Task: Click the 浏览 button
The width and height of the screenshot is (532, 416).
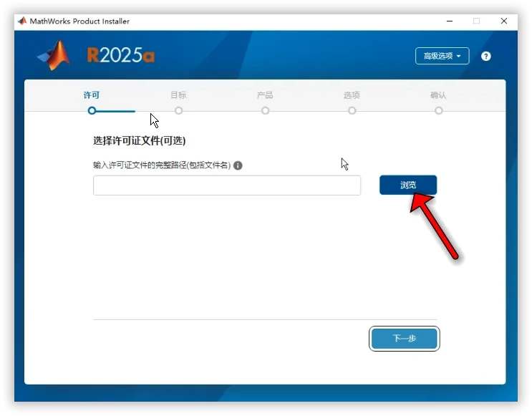Action: [408, 185]
